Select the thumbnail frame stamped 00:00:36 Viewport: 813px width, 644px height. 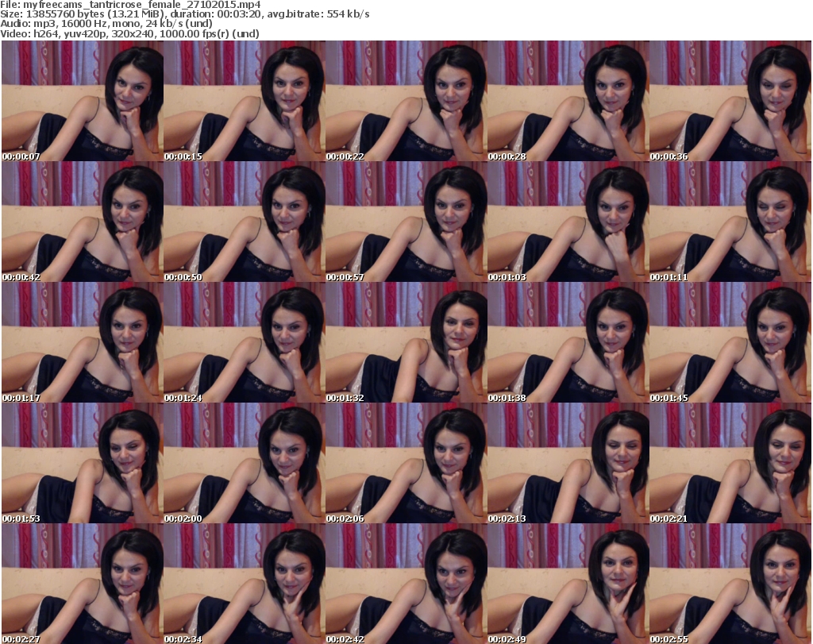pyautogui.click(x=730, y=101)
